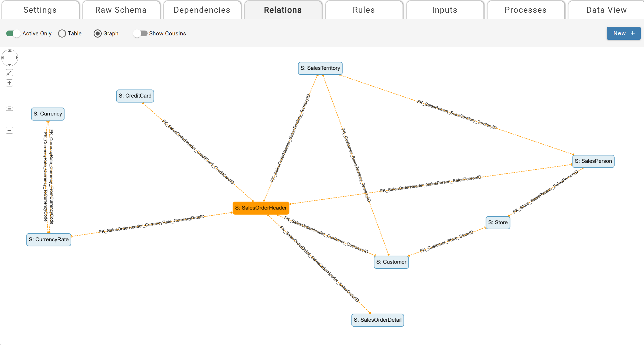Open the S: SalesPerson node
The height and width of the screenshot is (345, 644).
(593, 161)
